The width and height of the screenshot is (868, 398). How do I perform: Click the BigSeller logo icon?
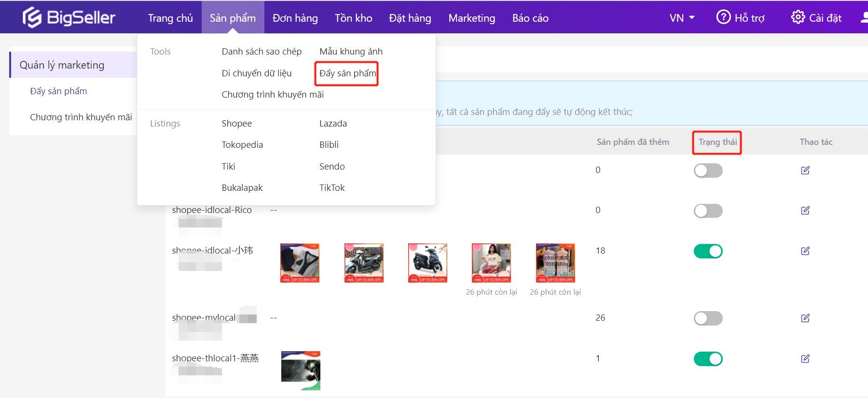pyautogui.click(x=32, y=18)
